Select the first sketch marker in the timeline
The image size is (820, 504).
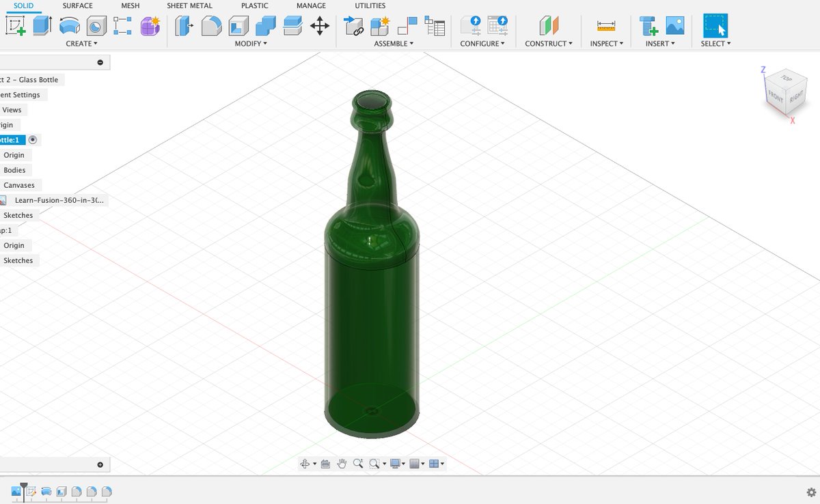(31, 490)
